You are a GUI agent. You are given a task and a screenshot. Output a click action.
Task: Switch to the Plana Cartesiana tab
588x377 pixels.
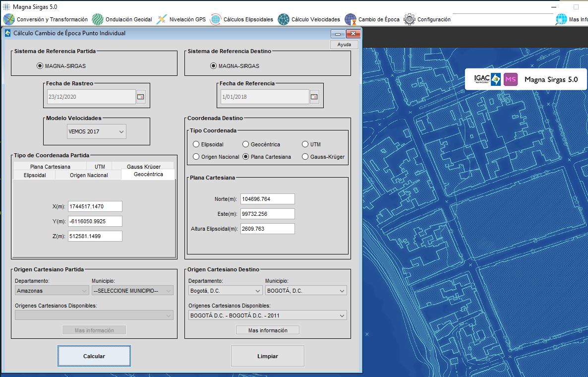[x=50, y=167]
